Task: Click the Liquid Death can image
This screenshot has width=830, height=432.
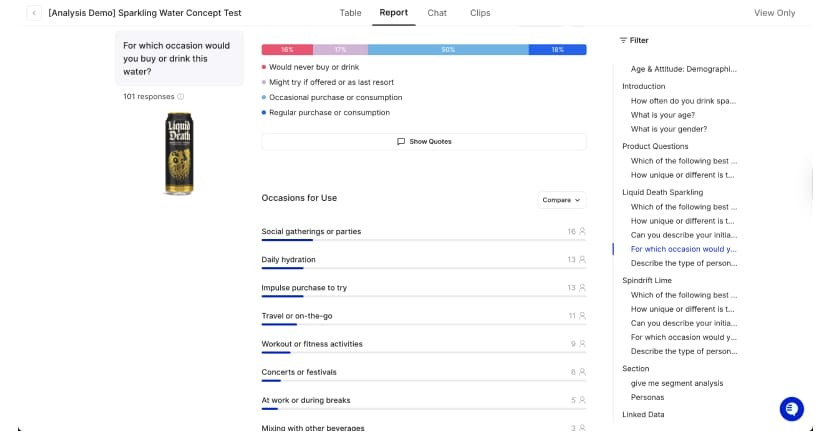Action: pyautogui.click(x=179, y=153)
